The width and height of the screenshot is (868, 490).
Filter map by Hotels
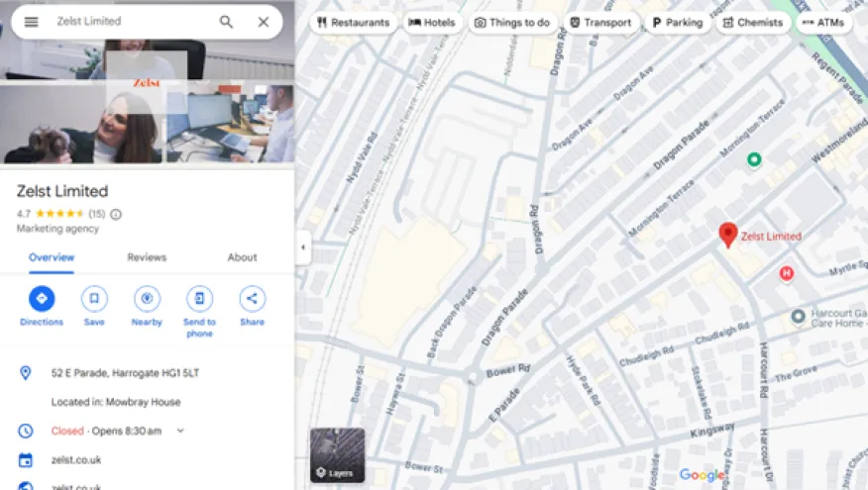[x=432, y=23]
